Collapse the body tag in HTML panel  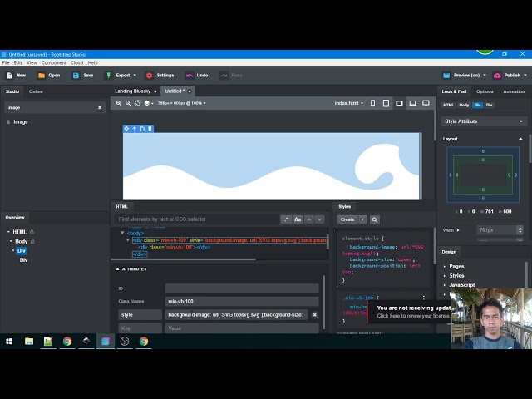coord(122,233)
